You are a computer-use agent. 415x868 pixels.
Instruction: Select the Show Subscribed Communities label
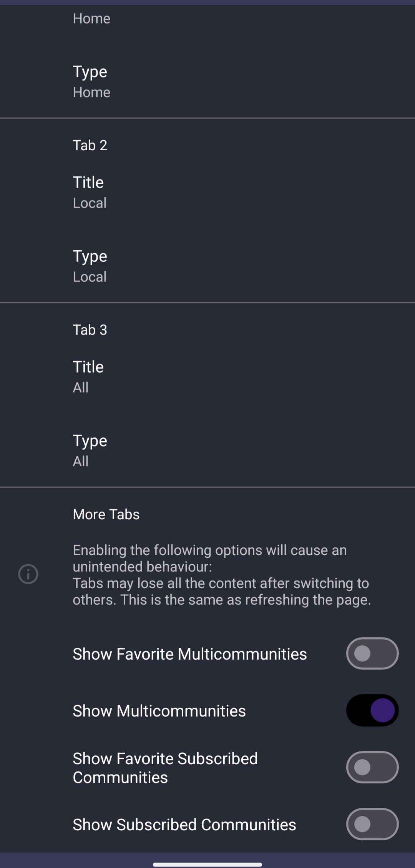point(184,825)
